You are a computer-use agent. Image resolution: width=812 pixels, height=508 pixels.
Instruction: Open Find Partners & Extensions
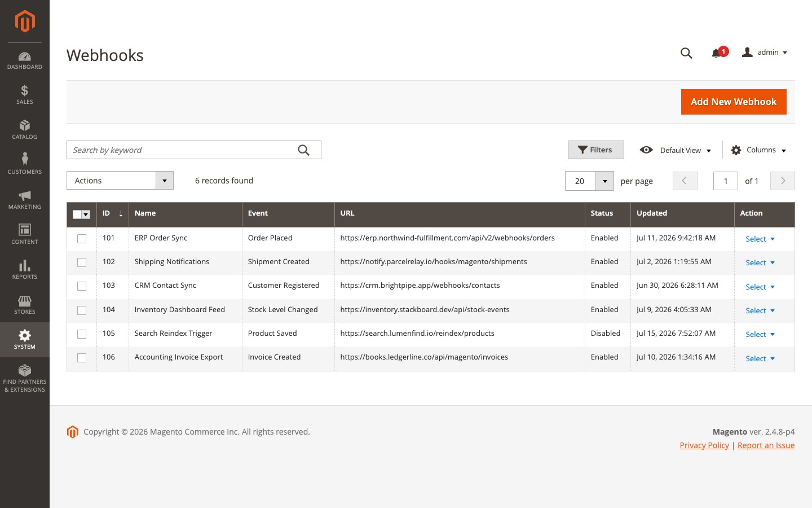25,378
